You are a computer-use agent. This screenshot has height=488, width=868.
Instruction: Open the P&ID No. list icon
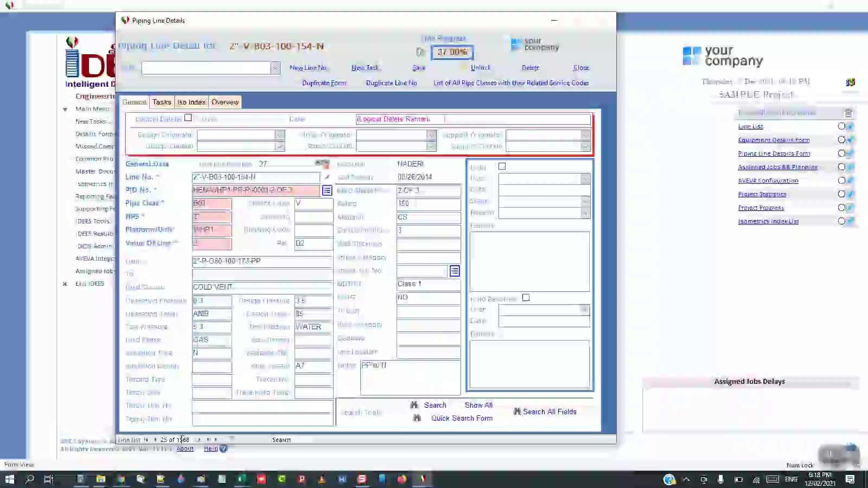click(x=327, y=190)
